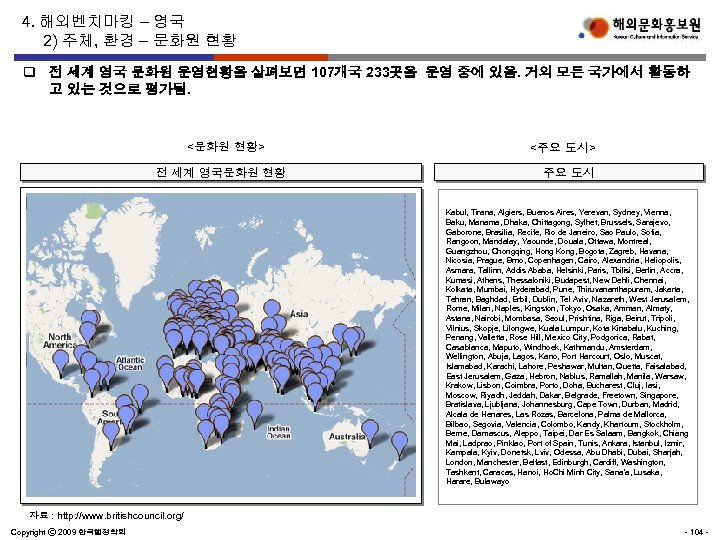Click the page number '- 104 -'

tap(696, 532)
